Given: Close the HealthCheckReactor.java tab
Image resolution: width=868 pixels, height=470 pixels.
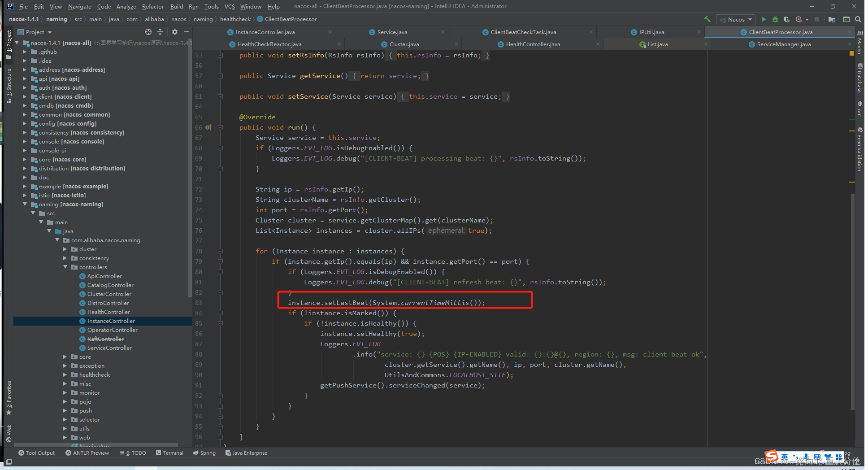Looking at the screenshot, I should pyautogui.click(x=339, y=44).
